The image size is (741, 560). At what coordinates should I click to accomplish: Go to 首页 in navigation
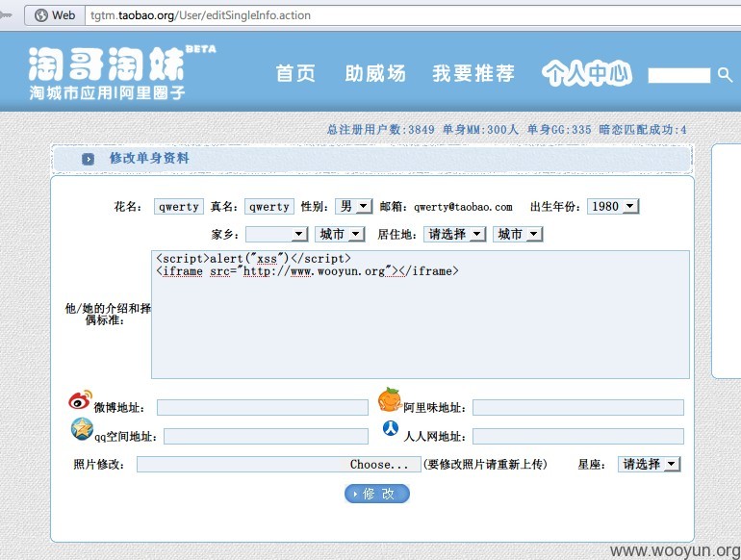(x=295, y=74)
